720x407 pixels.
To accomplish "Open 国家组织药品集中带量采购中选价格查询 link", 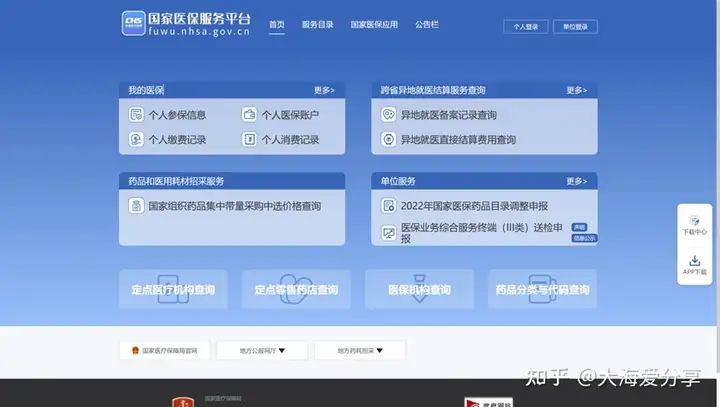I will click(235, 206).
